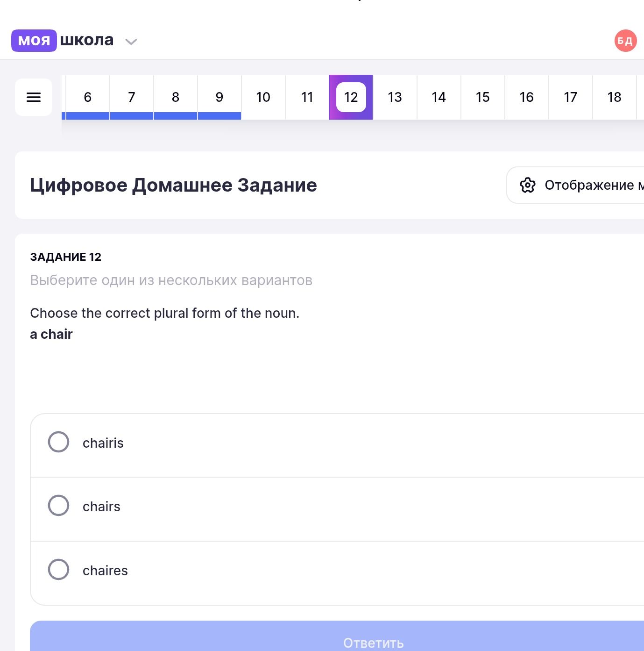Expand the Моя школа dropdown chevron

tap(131, 42)
